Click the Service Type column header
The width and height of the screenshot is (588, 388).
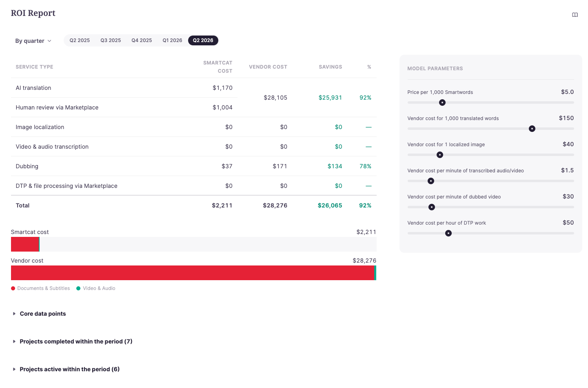[35, 67]
